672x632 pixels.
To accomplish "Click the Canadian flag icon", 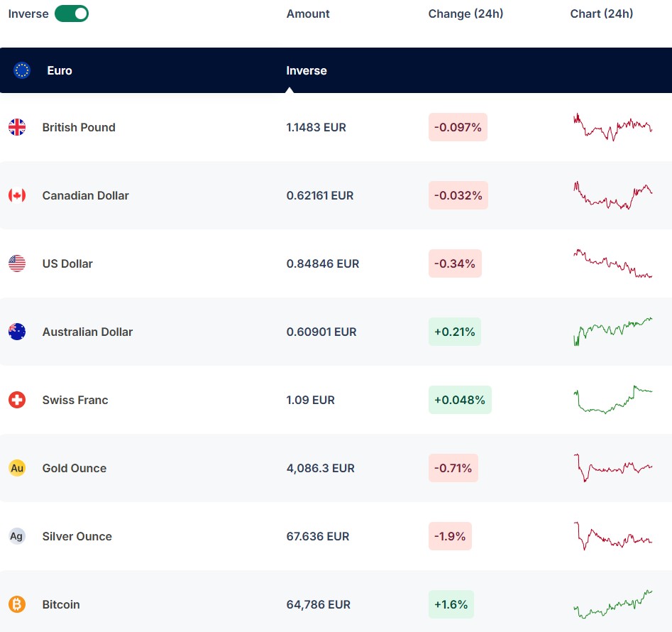I will pos(17,195).
